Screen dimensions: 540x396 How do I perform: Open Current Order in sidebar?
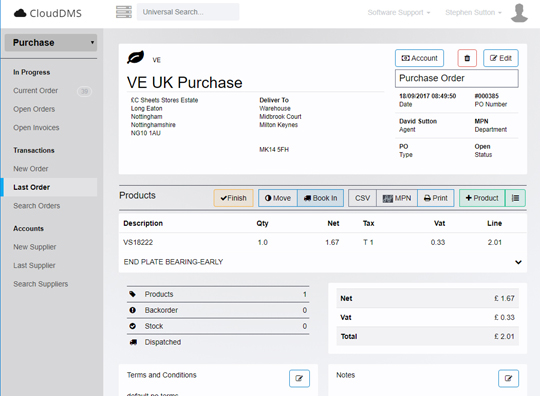point(35,91)
